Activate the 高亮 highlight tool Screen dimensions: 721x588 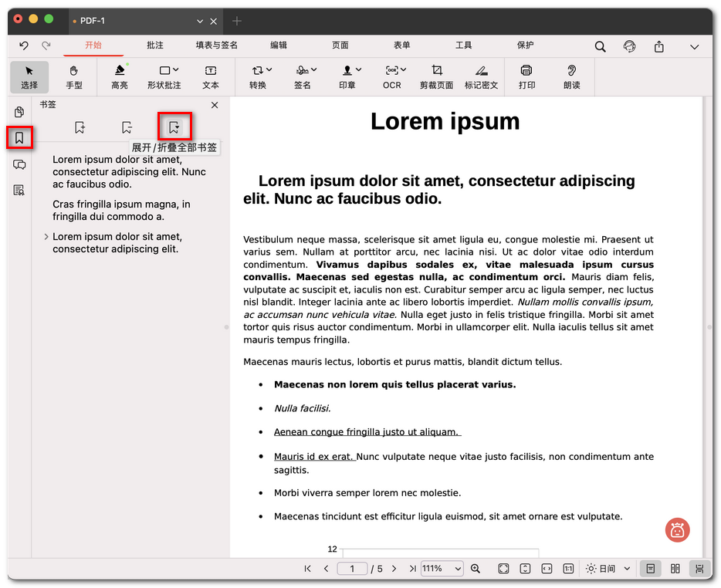(x=120, y=76)
